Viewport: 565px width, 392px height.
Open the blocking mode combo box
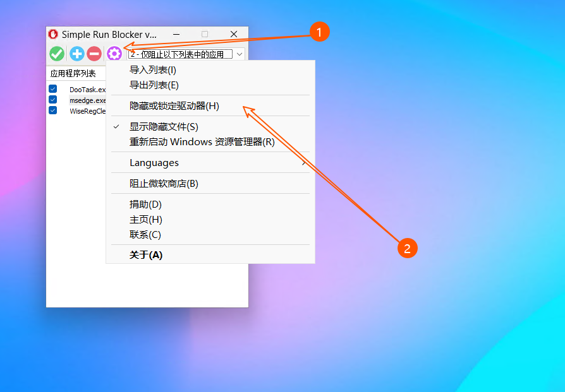point(186,54)
